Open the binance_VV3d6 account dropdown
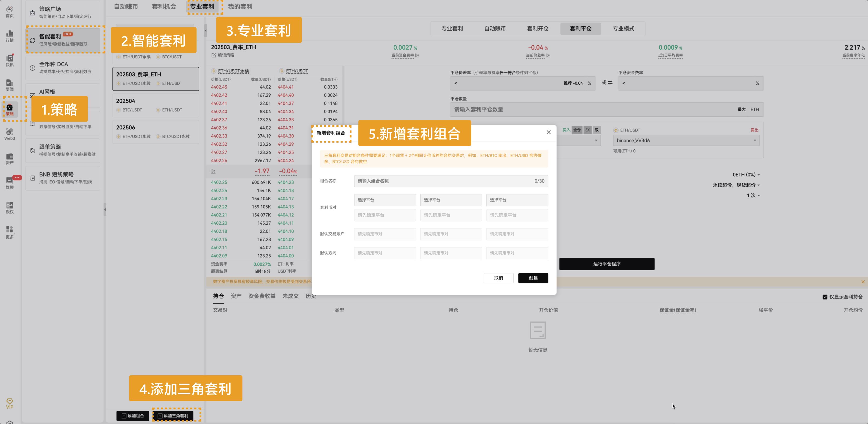Screen dimensions: 868x424 pos(686,141)
